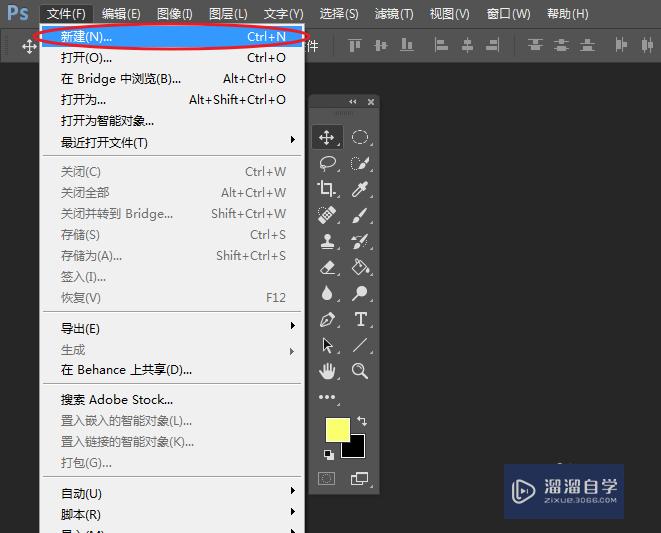Open the Edit Toolbar three-dots button
The height and width of the screenshot is (533, 661).
pos(328,398)
